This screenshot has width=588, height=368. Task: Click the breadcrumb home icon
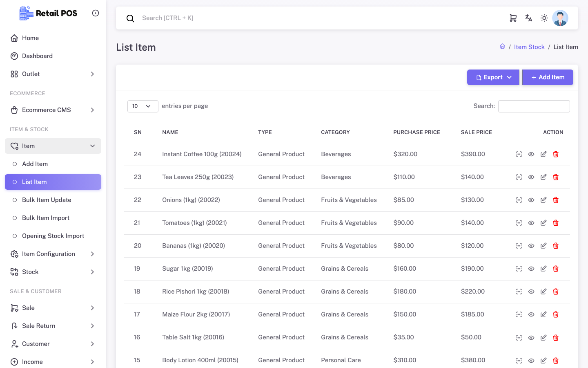coord(502,47)
